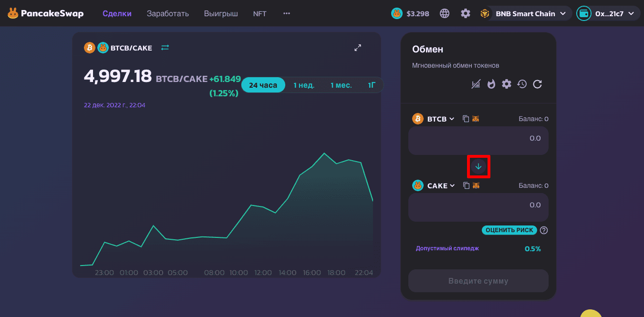This screenshot has height=317, width=644.
Task: Click the BTCB Баланс: 0 text
Action: tap(533, 119)
